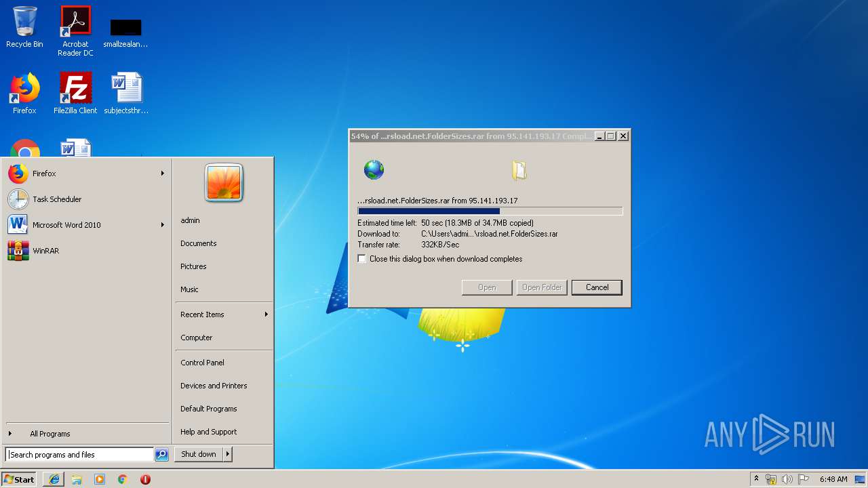Expand Microsoft Word 2010 jump list arrow
The height and width of the screenshot is (488, 868).
click(x=163, y=225)
